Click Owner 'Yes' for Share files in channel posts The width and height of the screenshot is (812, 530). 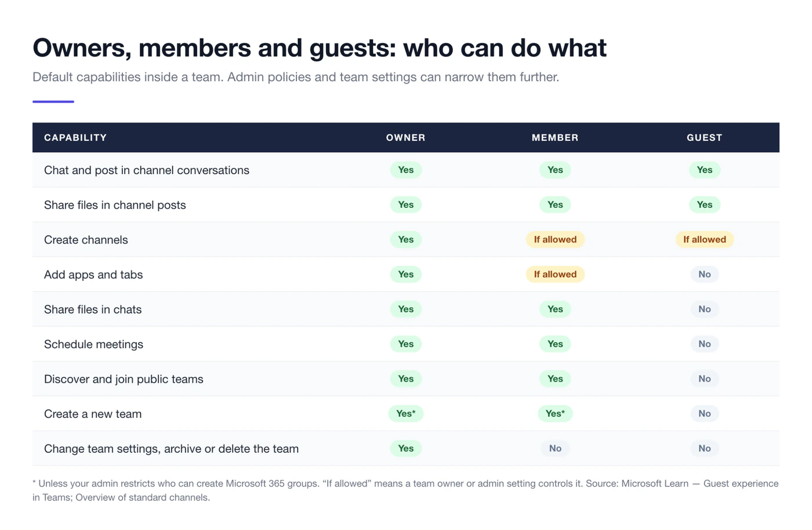406,204
